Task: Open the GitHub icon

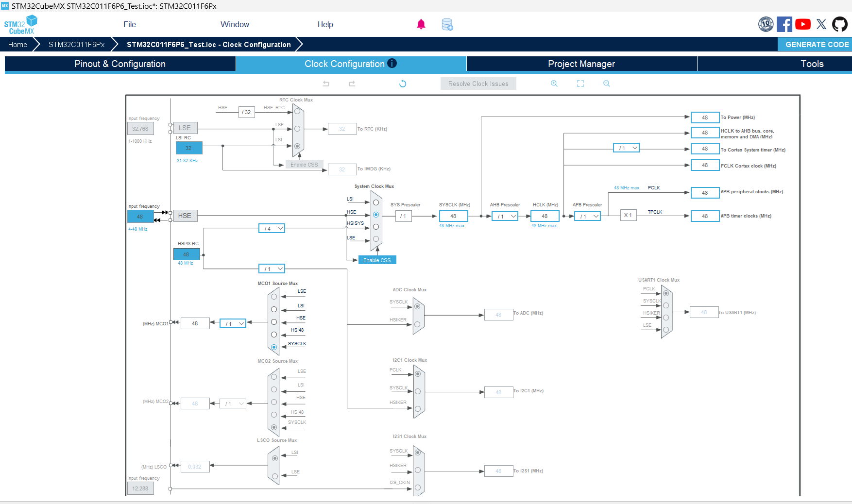Action: [x=840, y=24]
